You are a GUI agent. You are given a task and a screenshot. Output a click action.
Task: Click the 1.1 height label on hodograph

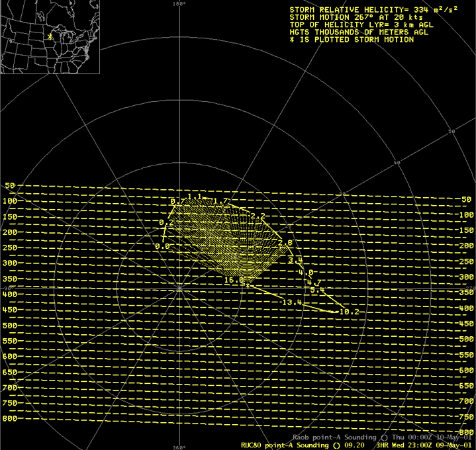[x=195, y=197]
